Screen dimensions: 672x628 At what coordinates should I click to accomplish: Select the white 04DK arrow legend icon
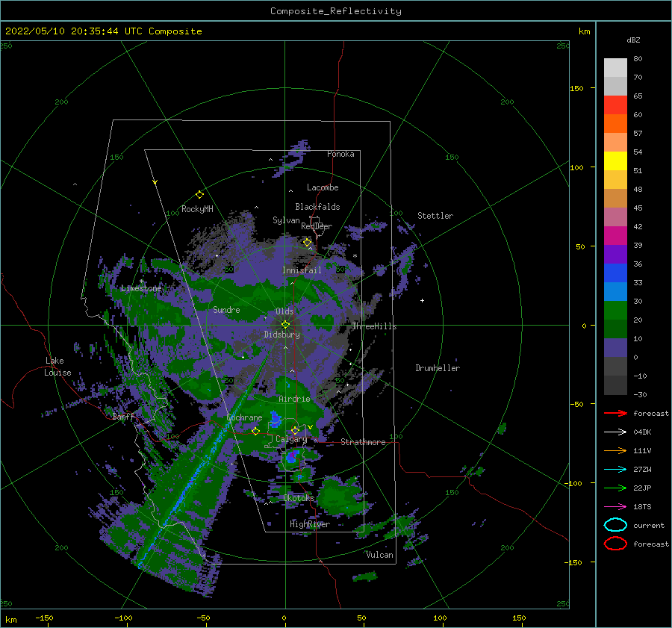tap(615, 432)
